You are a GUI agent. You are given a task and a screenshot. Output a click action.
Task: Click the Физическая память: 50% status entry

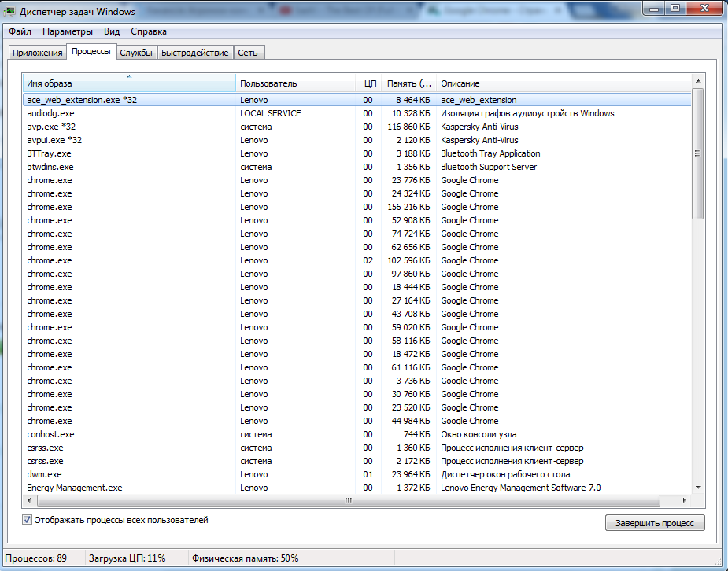245,558
